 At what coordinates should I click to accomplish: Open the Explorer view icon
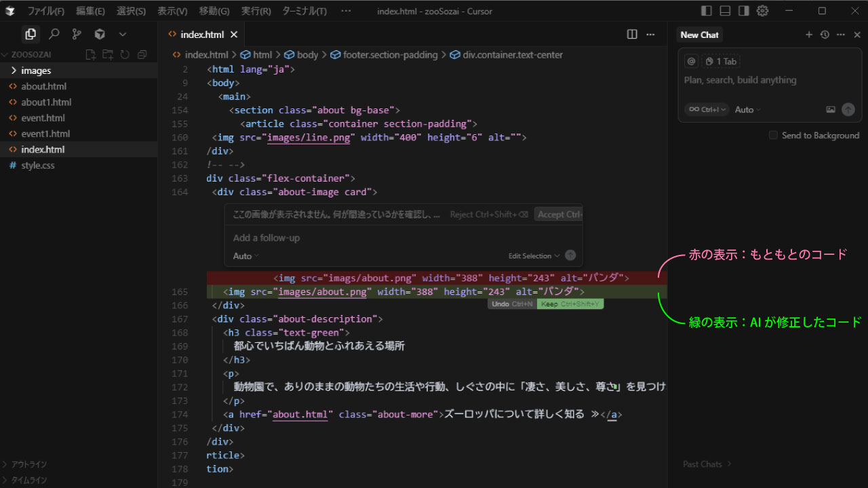(x=30, y=34)
